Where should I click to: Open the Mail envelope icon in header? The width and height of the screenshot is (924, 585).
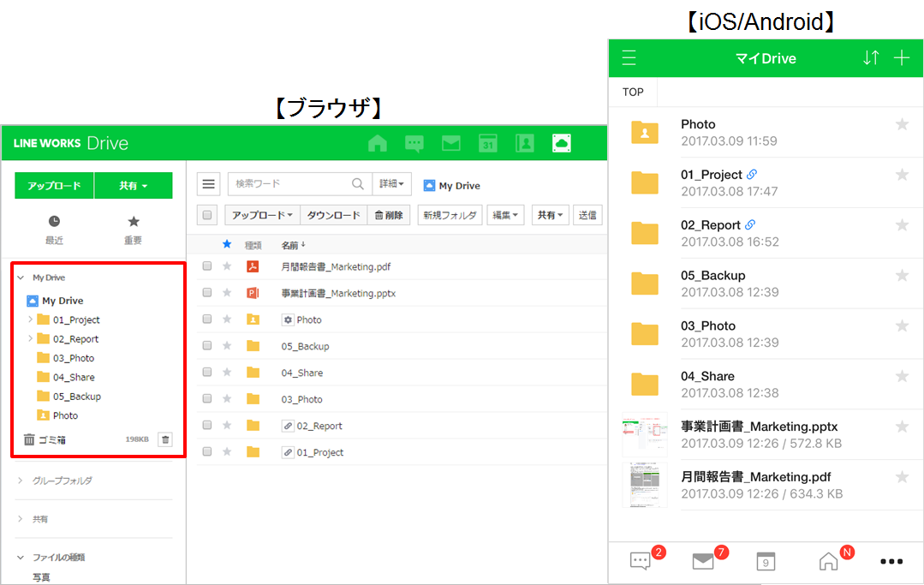(451, 143)
